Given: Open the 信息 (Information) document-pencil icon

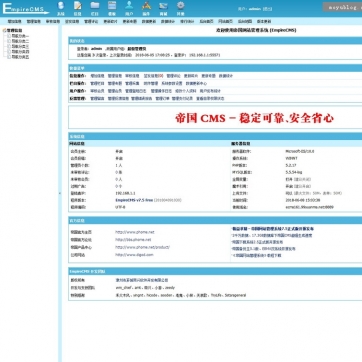Looking at the screenshot, I should coord(77,6).
